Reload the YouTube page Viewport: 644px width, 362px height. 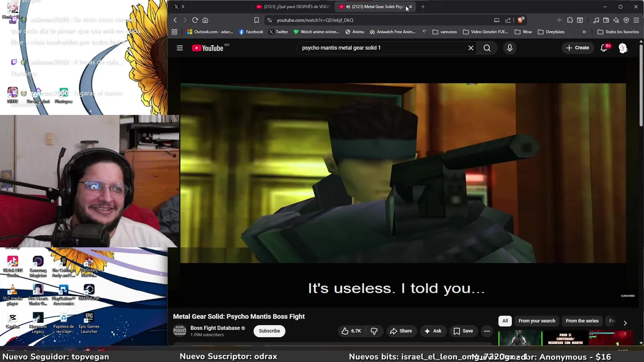195,20
